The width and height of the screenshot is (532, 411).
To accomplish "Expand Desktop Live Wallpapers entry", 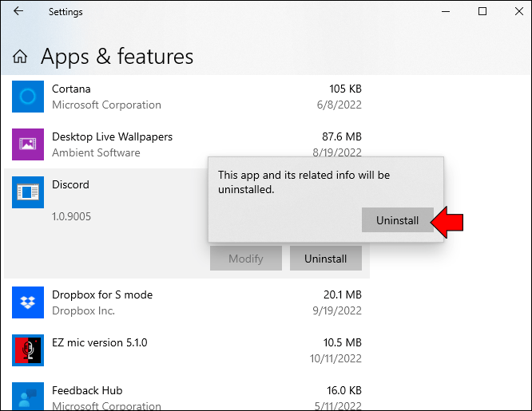I will [x=187, y=144].
